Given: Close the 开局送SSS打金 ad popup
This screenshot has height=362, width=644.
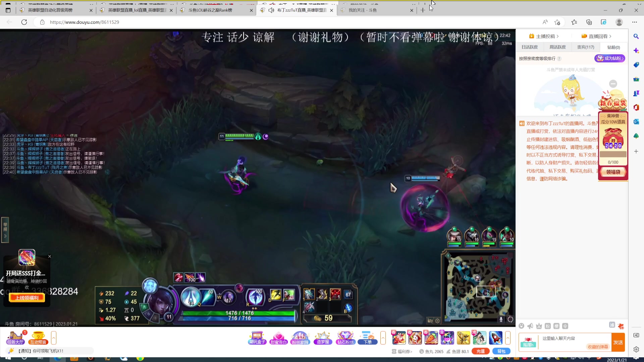Looking at the screenshot, I should [x=50, y=256].
